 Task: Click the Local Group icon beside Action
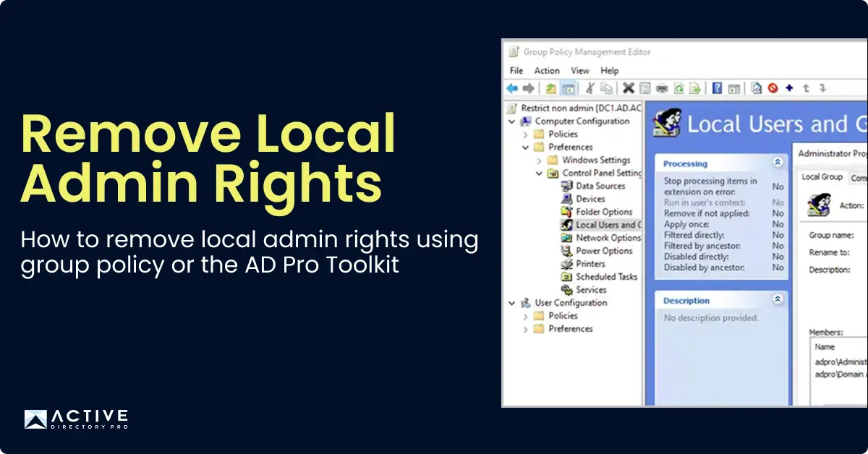pyautogui.click(x=818, y=205)
